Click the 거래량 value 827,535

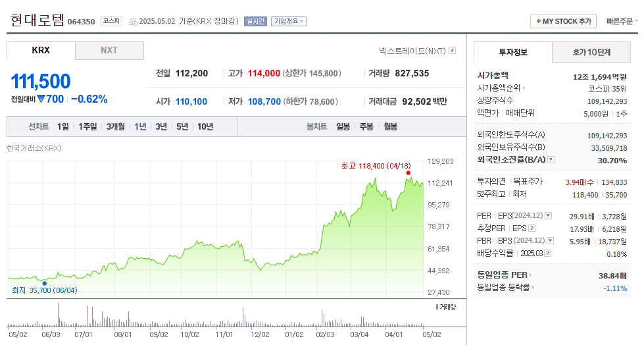[x=412, y=73]
